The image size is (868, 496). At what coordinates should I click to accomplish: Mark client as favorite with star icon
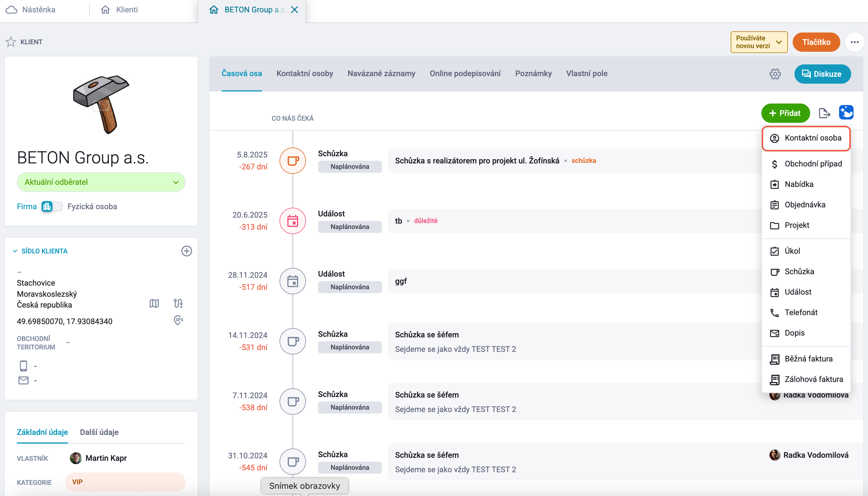pos(11,42)
